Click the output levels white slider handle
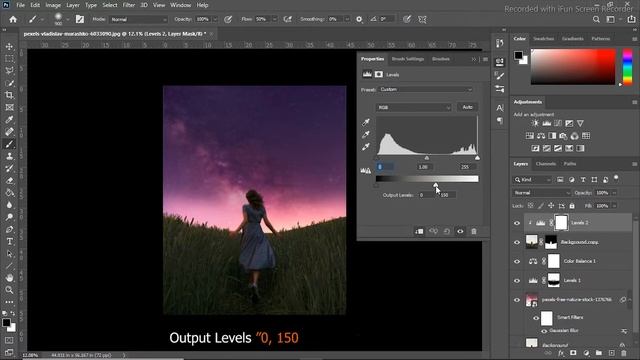This screenshot has width=640, height=360. (436, 185)
